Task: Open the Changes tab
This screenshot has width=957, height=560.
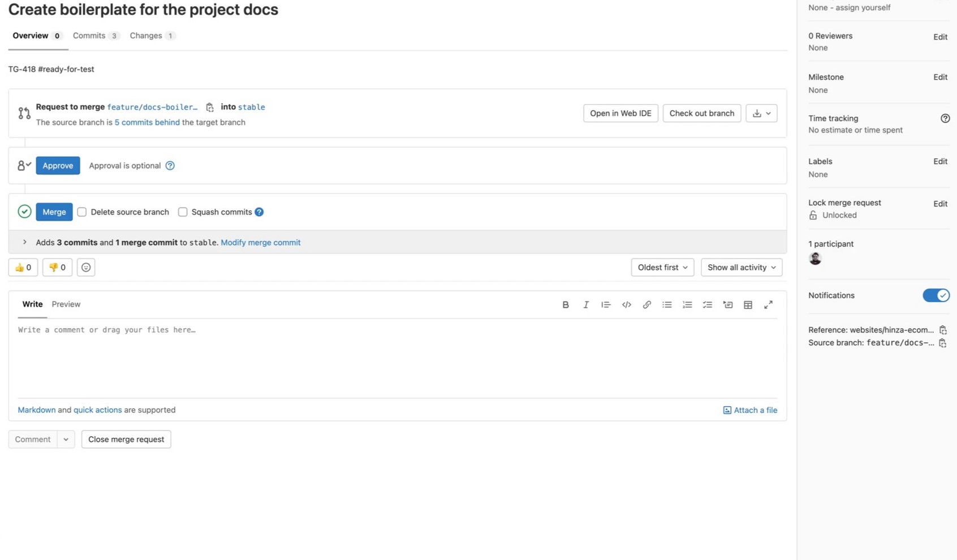Action: coord(152,36)
